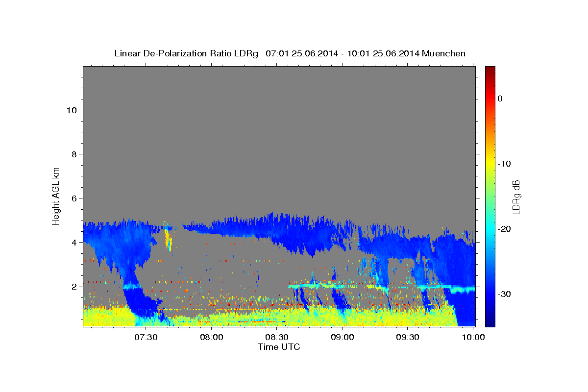Click the '09:30' time tick label
The image size is (588, 392).
408,338
